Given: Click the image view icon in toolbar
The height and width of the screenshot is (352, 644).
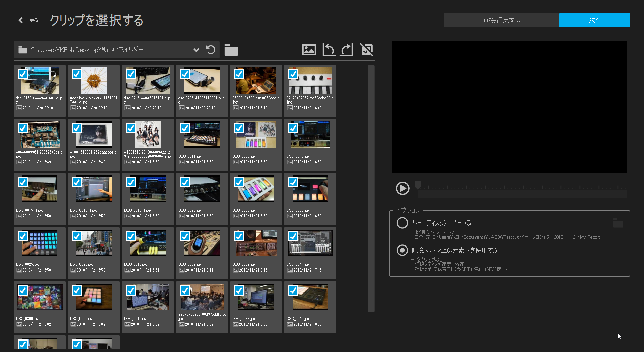Looking at the screenshot, I should (309, 50).
